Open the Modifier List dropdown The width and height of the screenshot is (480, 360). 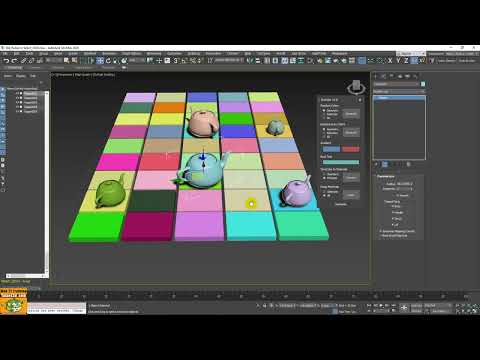(399, 91)
